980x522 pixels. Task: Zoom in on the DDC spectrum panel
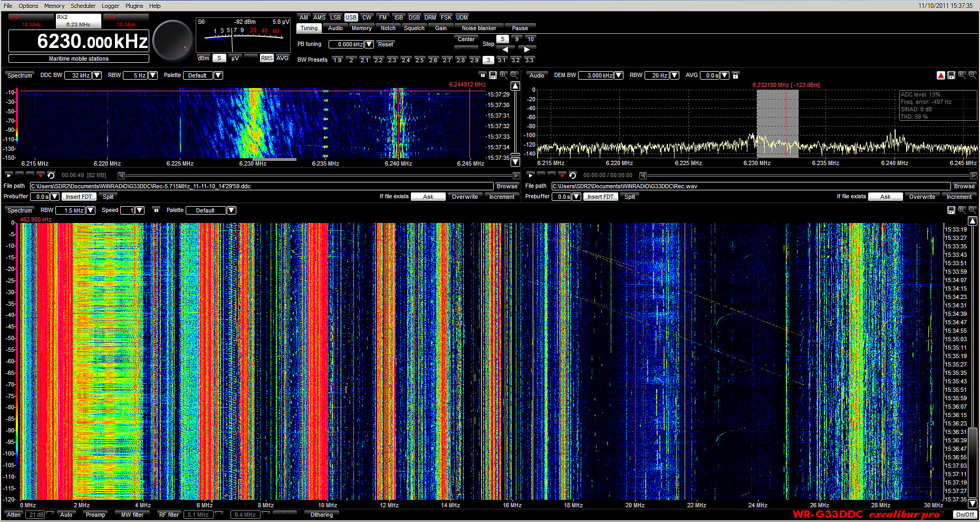tap(503, 75)
